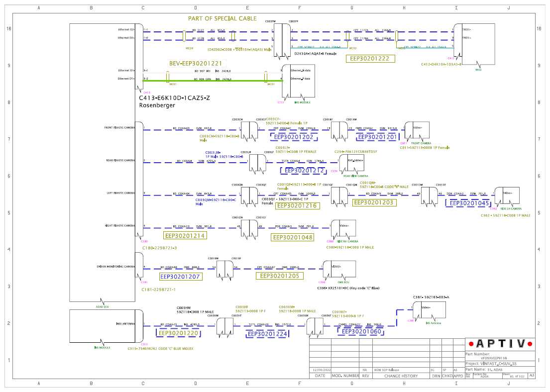Select the C413-E6K10D-1CAZ5-Z connector label
The height and width of the screenshot is (392, 550).
(x=174, y=98)
